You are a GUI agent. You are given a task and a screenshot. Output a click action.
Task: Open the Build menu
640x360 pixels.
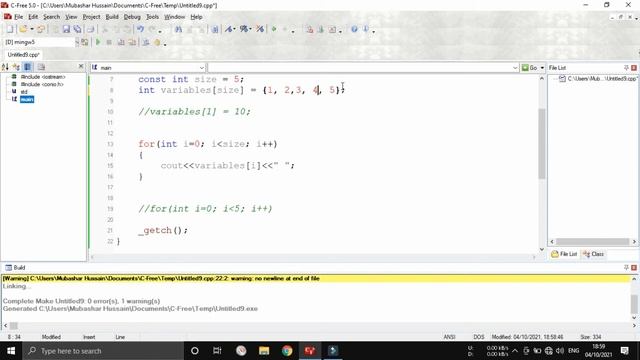112,17
